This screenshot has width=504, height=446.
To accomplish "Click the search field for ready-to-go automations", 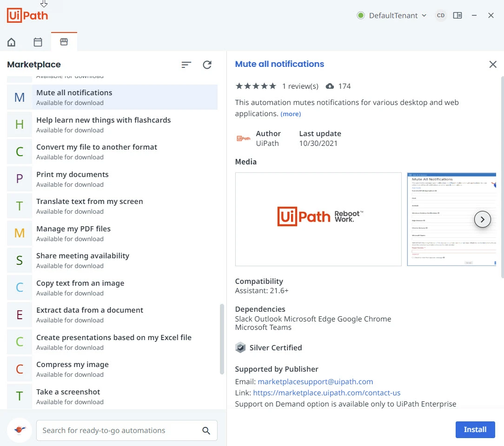I will tap(126, 431).
